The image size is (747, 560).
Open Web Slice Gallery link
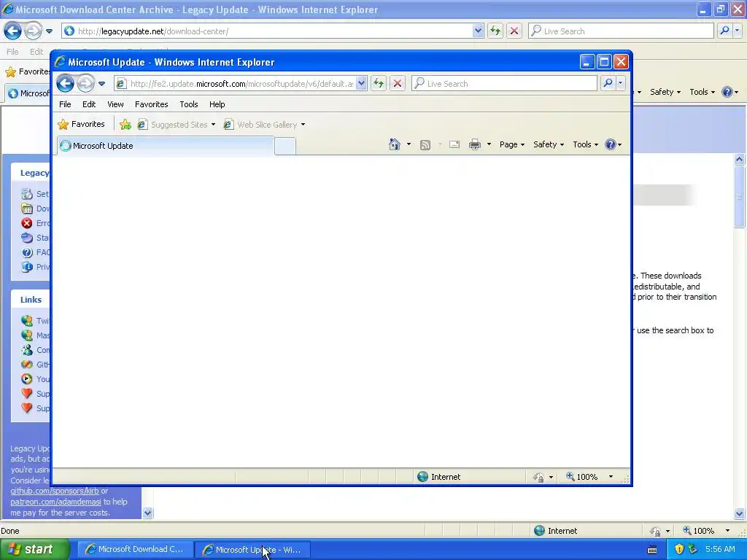click(x=264, y=125)
